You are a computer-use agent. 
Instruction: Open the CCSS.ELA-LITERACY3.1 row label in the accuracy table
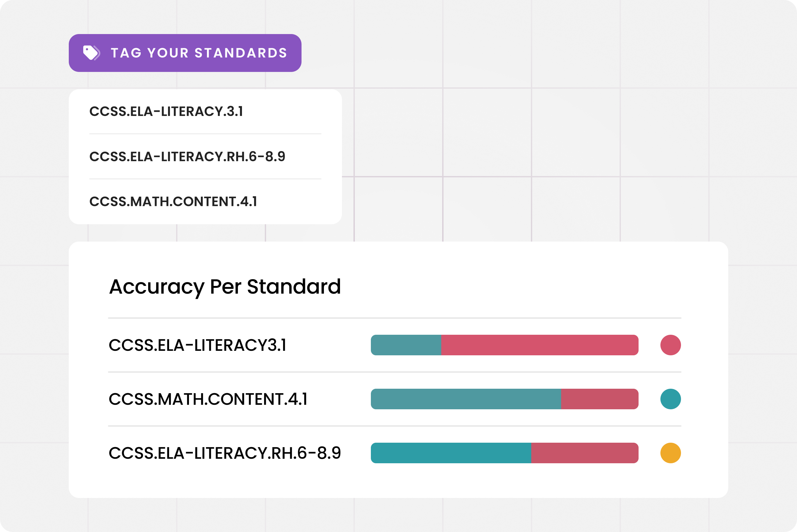[x=198, y=345]
